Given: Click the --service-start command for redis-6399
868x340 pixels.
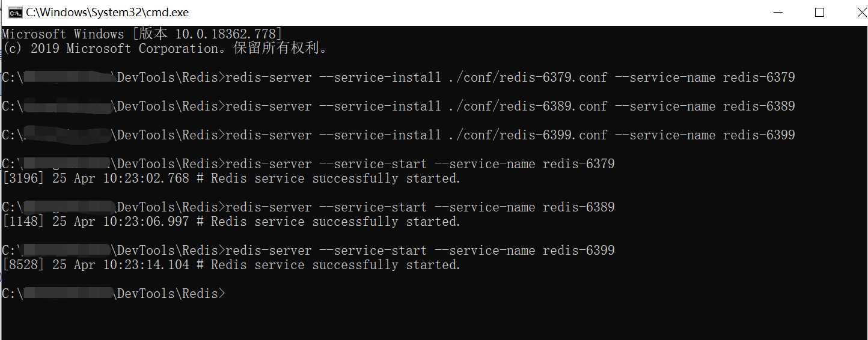Looking at the screenshot, I should tap(420, 250).
